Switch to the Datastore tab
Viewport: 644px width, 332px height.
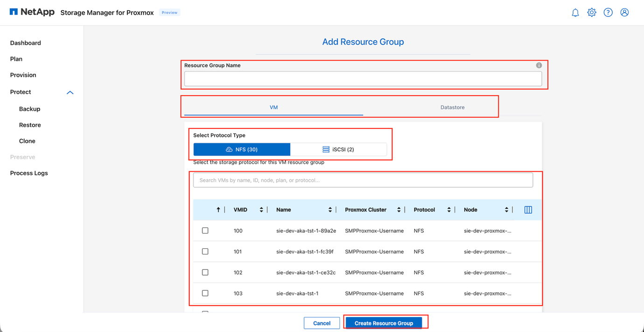tap(452, 107)
